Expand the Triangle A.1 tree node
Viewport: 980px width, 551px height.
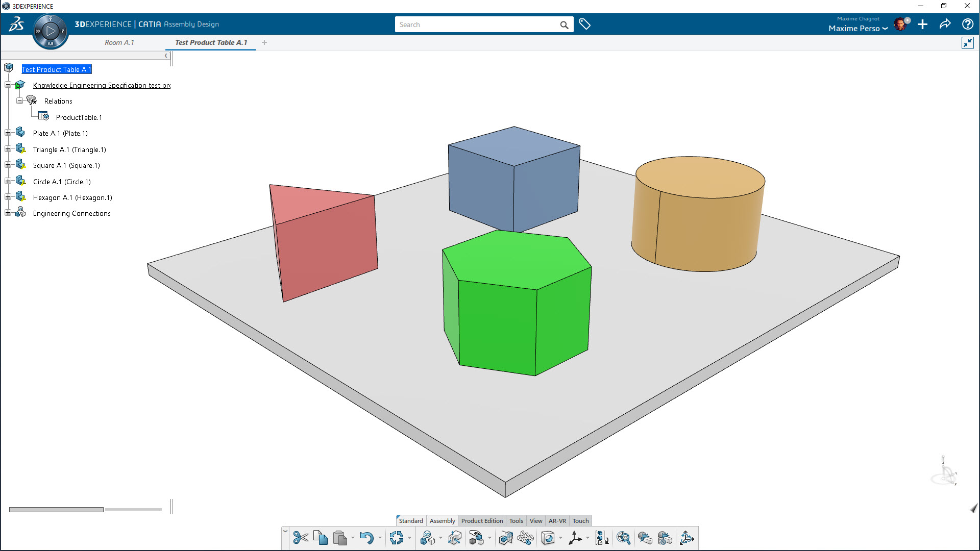click(x=8, y=149)
